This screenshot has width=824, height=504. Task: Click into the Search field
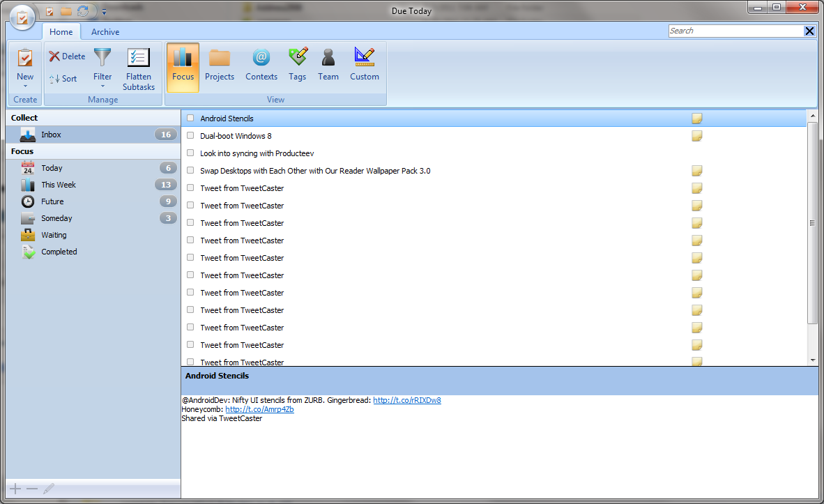[x=735, y=31]
